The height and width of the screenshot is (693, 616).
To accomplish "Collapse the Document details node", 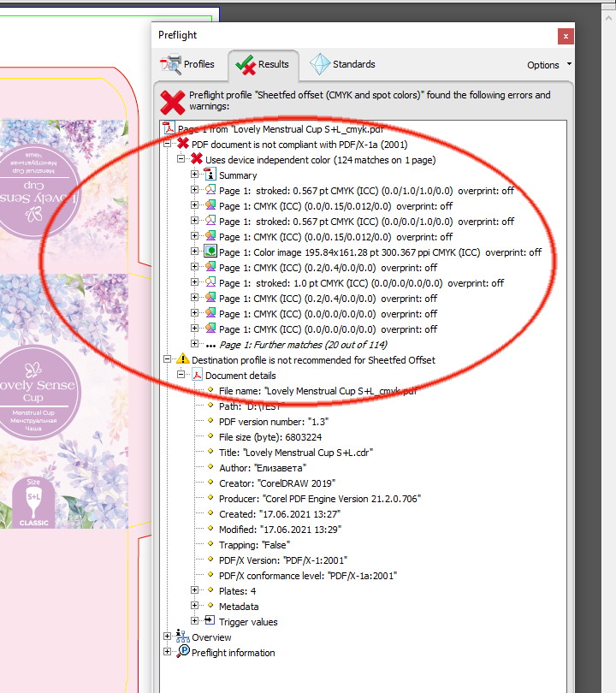I will pyautogui.click(x=181, y=375).
